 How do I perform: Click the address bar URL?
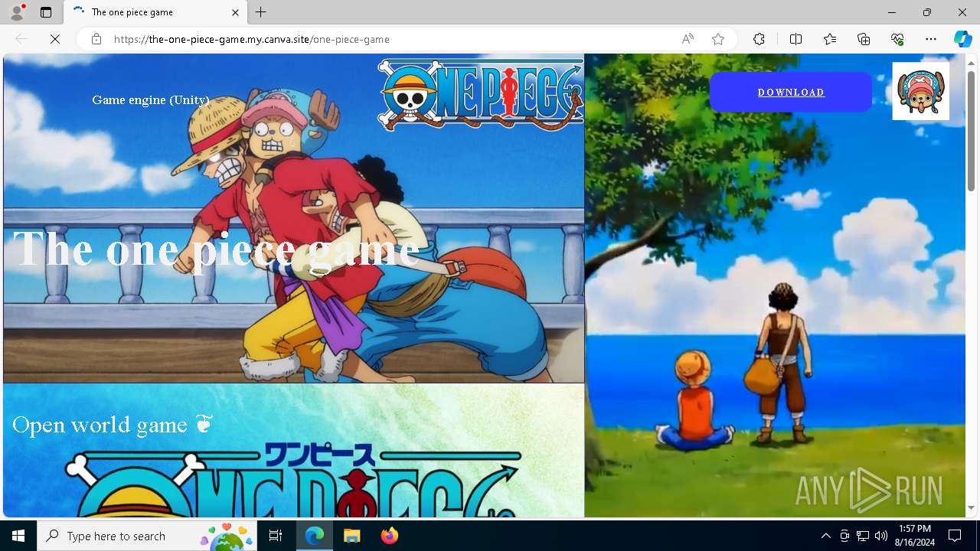pyautogui.click(x=252, y=39)
